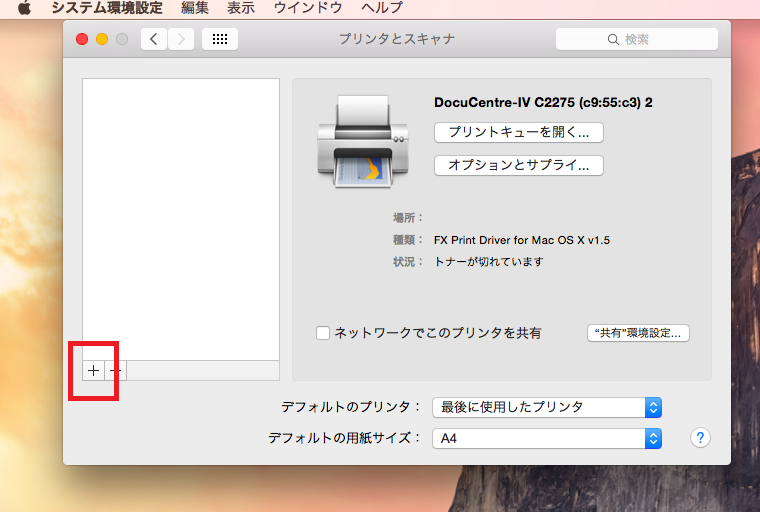Viewport: 760px width, 512px height.
Task: Open the 表示 menu in menu bar
Action: (x=240, y=8)
